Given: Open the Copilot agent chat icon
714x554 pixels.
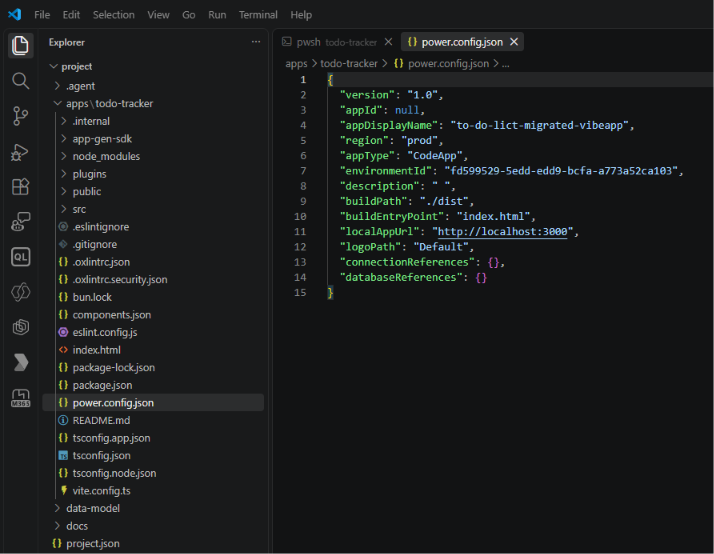Looking at the screenshot, I should tap(20, 222).
